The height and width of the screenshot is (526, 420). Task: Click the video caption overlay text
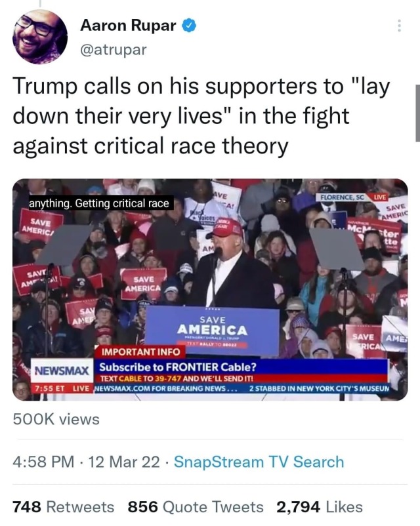[99, 203]
